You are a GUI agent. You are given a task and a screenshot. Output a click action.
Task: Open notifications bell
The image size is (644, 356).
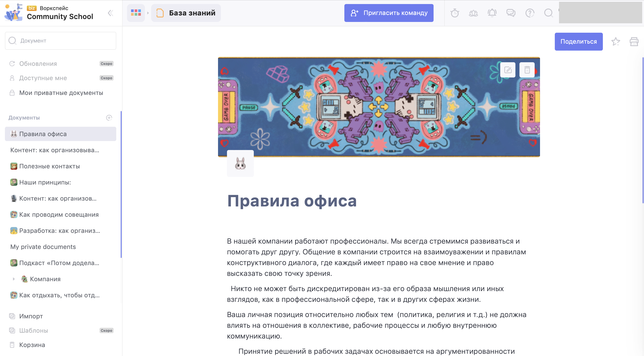click(492, 13)
